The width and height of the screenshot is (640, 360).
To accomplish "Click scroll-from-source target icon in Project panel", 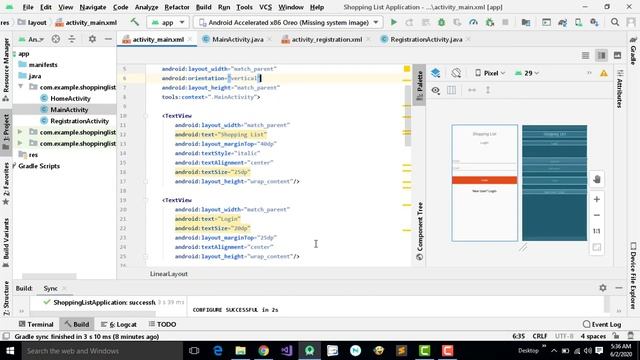I will point(56,39).
